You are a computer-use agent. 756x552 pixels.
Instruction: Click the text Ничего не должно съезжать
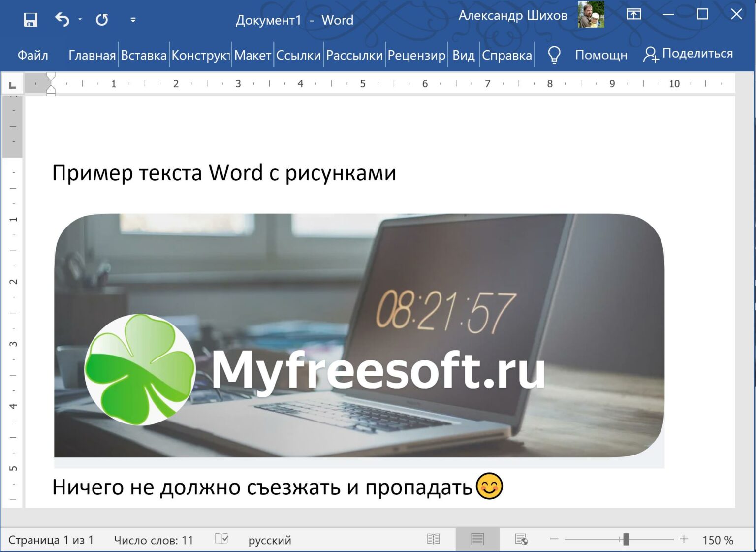[x=197, y=487]
